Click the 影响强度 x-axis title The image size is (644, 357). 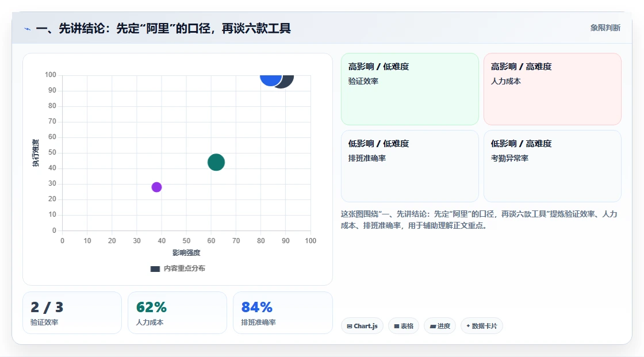click(x=186, y=252)
